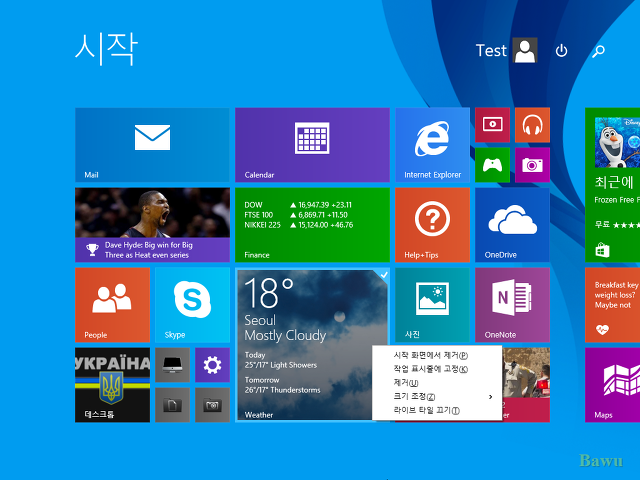Open the news photo tile behind the menu

tap(526, 385)
